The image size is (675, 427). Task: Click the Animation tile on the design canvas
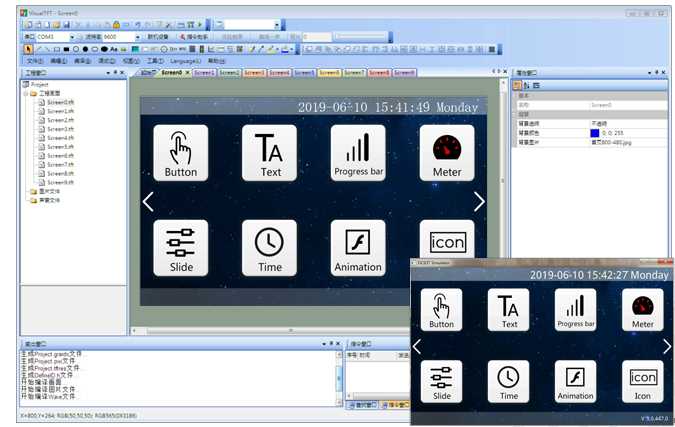pyautogui.click(x=358, y=248)
